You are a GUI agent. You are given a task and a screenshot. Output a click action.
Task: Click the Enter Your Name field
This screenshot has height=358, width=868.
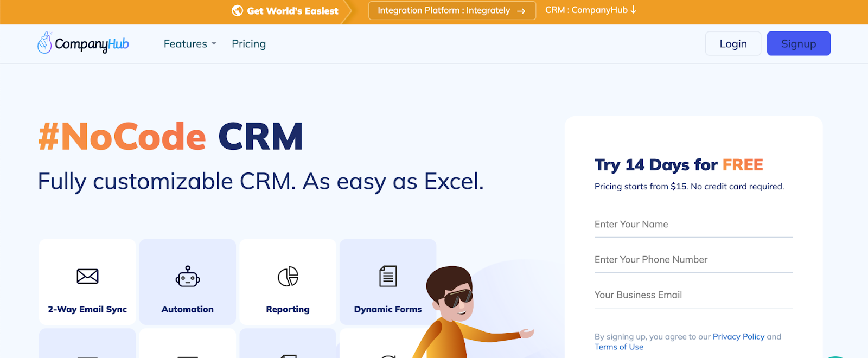[x=693, y=225]
